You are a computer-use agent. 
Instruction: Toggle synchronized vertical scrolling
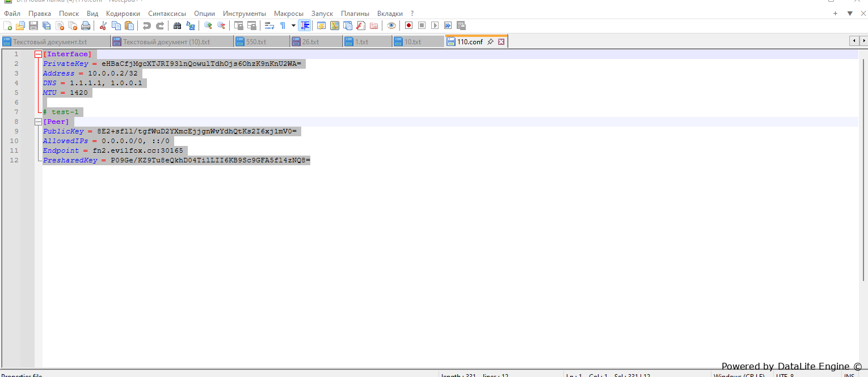(x=239, y=26)
